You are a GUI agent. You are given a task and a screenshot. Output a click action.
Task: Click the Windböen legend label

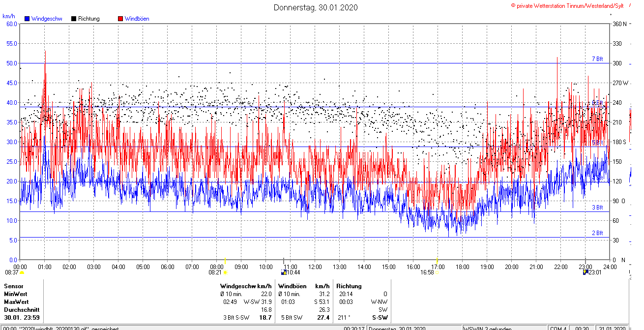pos(137,19)
